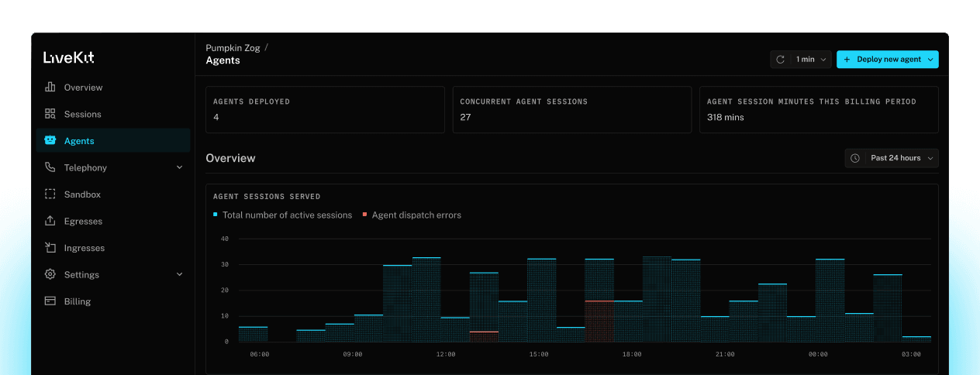Click the 15:00 axis label

tap(539, 355)
